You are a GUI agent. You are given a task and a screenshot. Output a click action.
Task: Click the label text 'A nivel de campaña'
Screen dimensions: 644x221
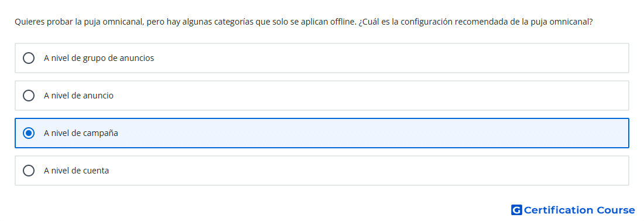[81, 133]
